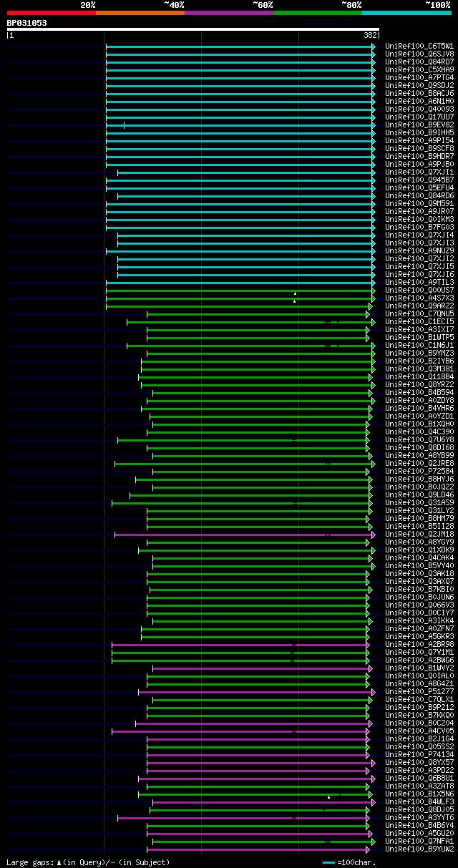The height and width of the screenshot is (868, 458).
Task: Select the UniRef100_P74134 label
Action: tap(419, 754)
